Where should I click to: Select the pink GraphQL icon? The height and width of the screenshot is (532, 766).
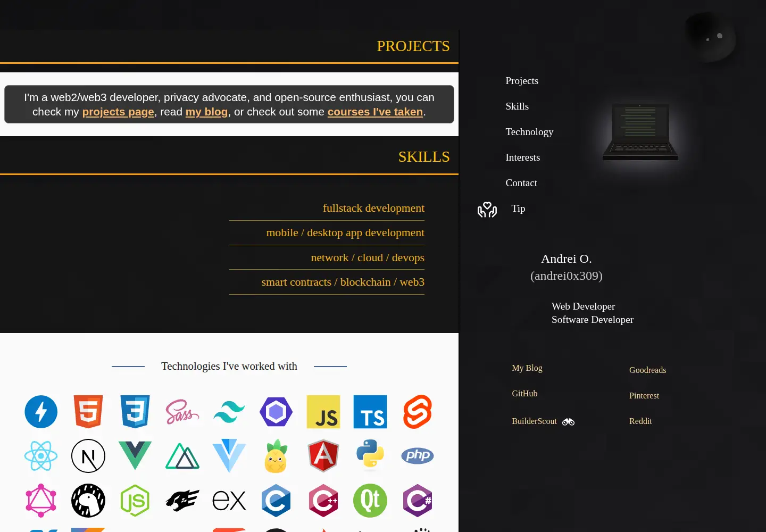(x=41, y=501)
